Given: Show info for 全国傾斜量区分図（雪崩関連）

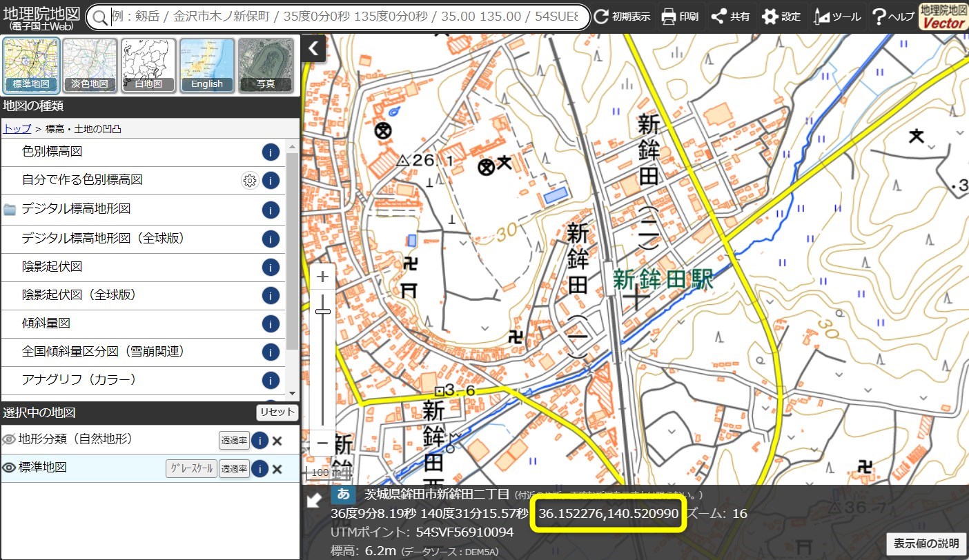Looking at the screenshot, I should pyautogui.click(x=271, y=352).
